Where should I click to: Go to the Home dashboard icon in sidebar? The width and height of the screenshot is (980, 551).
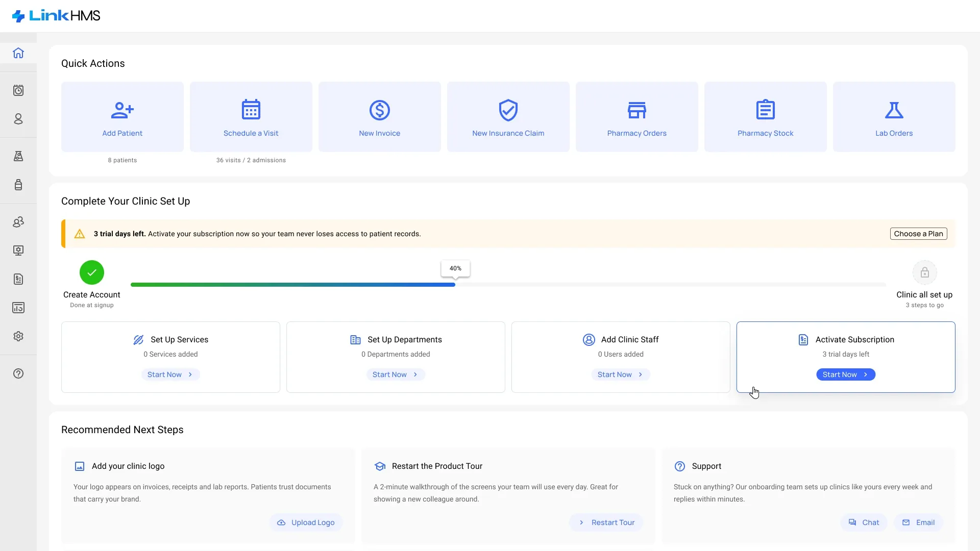pyautogui.click(x=18, y=53)
